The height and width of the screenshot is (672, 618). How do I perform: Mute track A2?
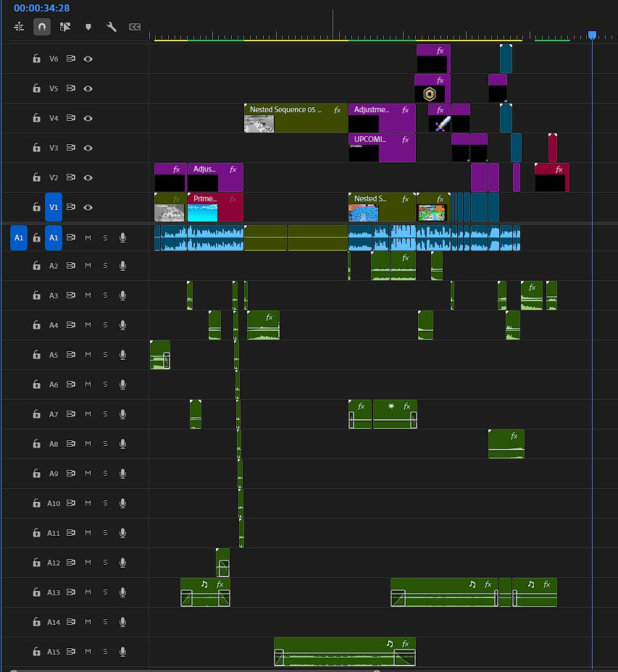88,266
